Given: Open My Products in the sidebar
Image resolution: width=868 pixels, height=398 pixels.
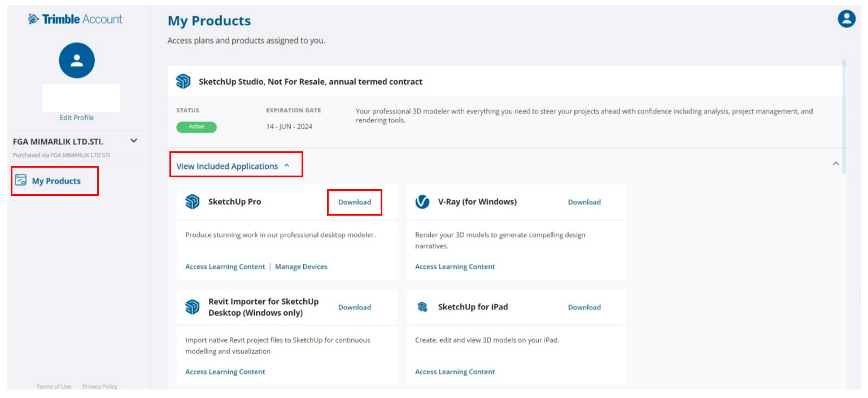Looking at the screenshot, I should (55, 181).
